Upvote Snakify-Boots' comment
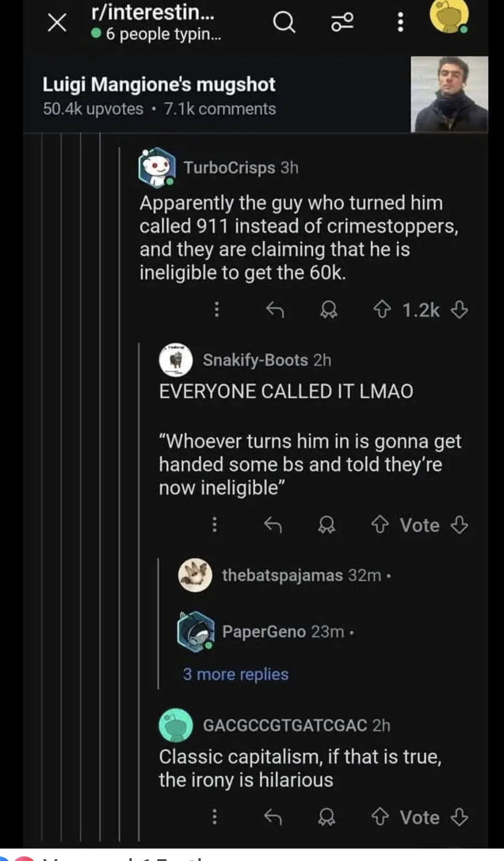 [380, 525]
